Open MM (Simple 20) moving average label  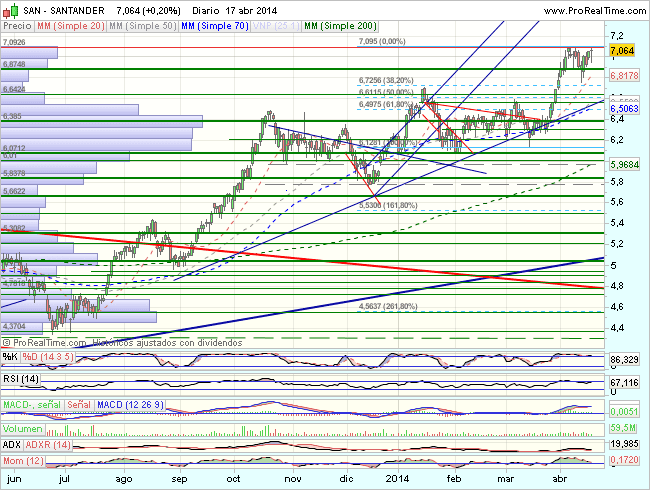pyautogui.click(x=70, y=26)
